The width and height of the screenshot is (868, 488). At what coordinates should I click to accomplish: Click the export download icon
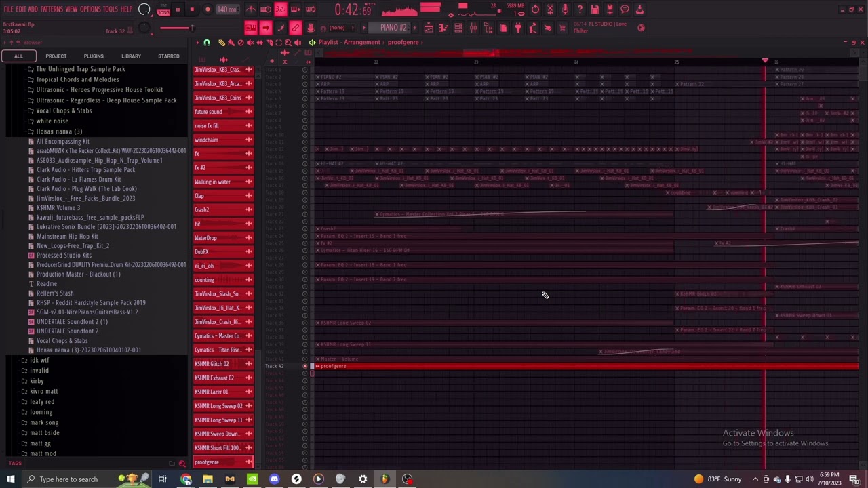point(639,9)
